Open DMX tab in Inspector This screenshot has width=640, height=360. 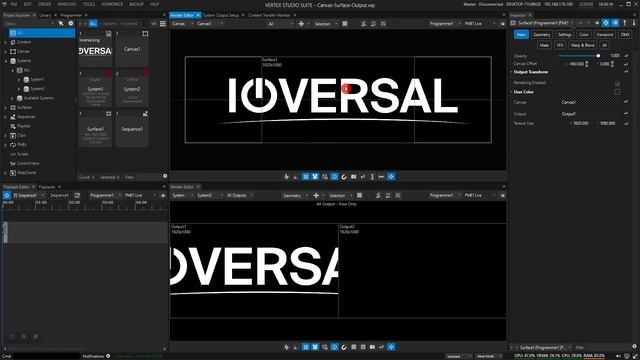(625, 35)
